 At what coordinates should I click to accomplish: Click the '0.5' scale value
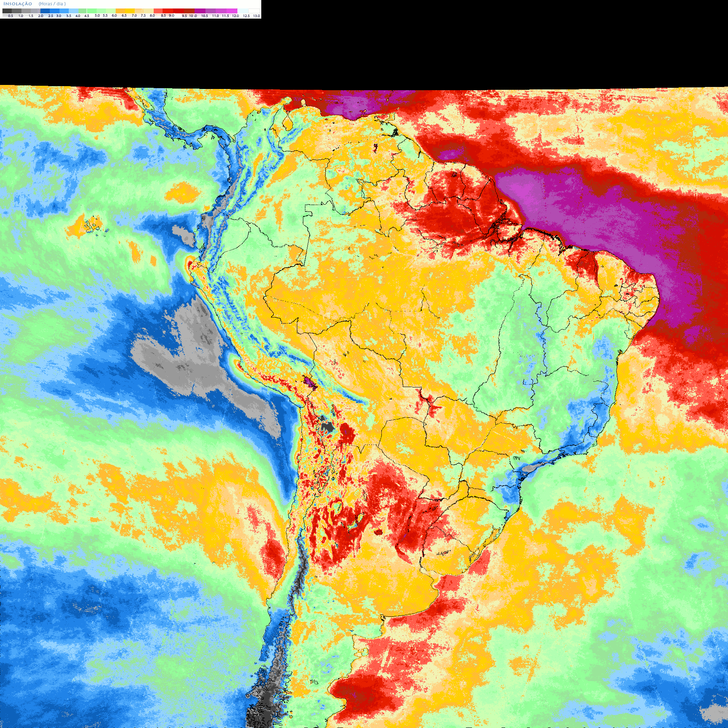[11, 16]
